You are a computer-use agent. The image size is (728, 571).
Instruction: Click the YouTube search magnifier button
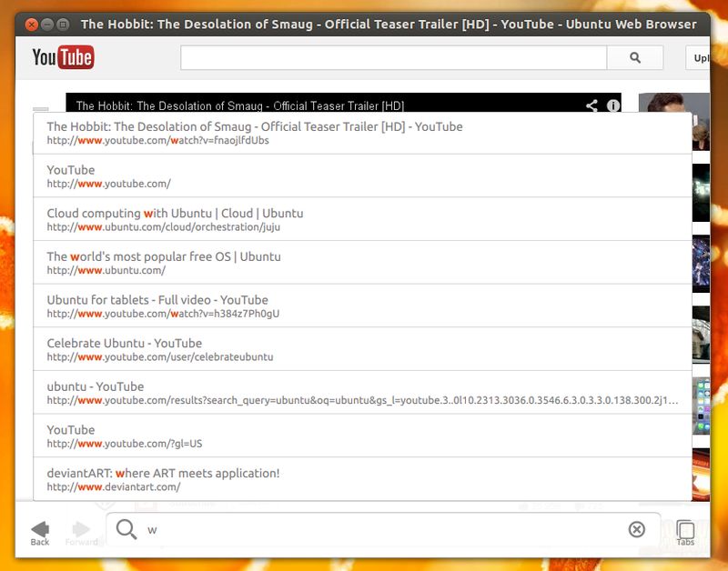[634, 57]
